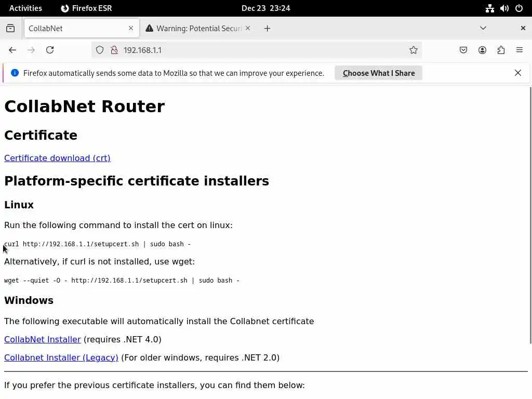Viewport: 532px width, 399px height.
Task: Dismiss the Mozilla data notification bar
Action: click(518, 73)
